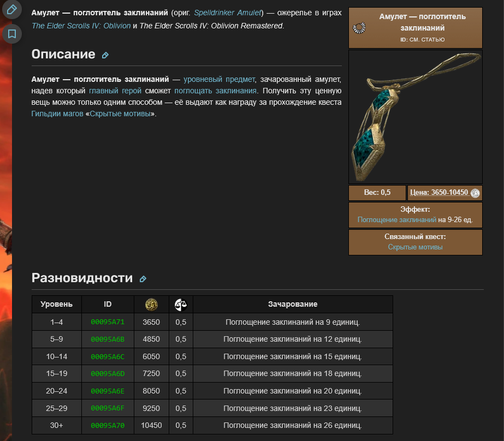Viewport: 504px width, 441px height.
Task: Click the price value 4850
Action: (151, 339)
